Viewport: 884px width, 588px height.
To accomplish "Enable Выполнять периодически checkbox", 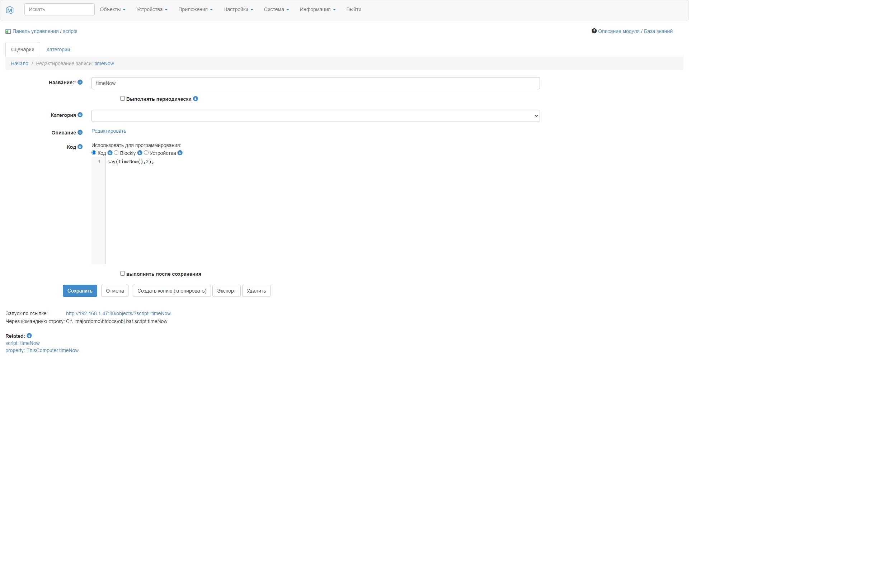I will (122, 99).
